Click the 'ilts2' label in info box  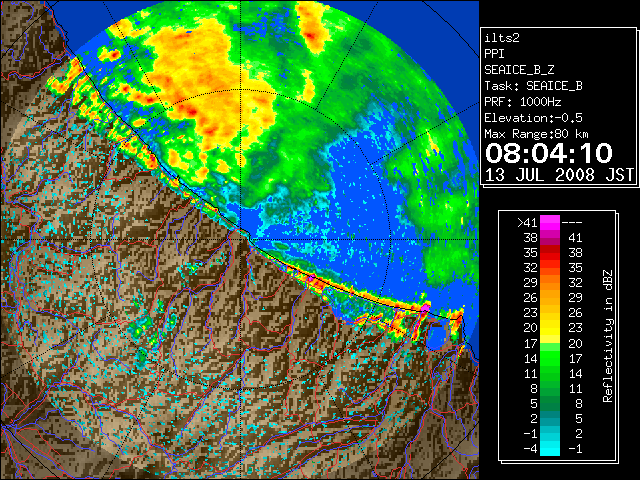(502, 38)
